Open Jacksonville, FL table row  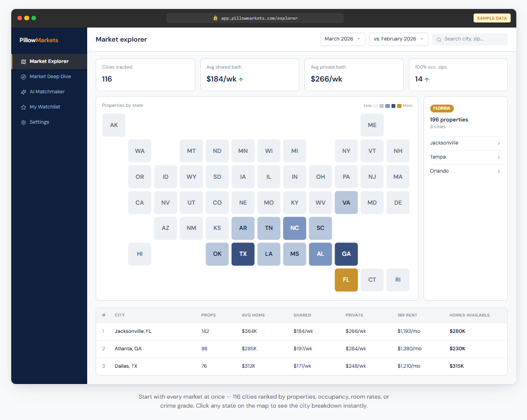point(301,331)
